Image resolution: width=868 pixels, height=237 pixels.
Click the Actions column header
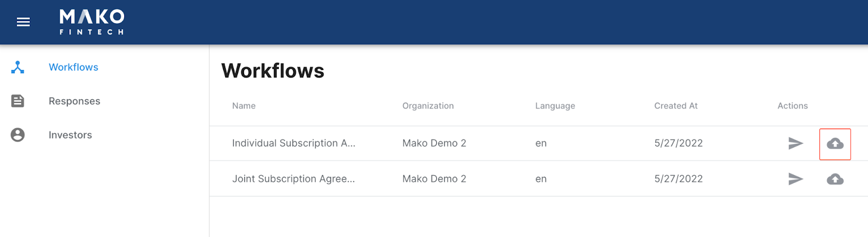pyautogui.click(x=793, y=106)
